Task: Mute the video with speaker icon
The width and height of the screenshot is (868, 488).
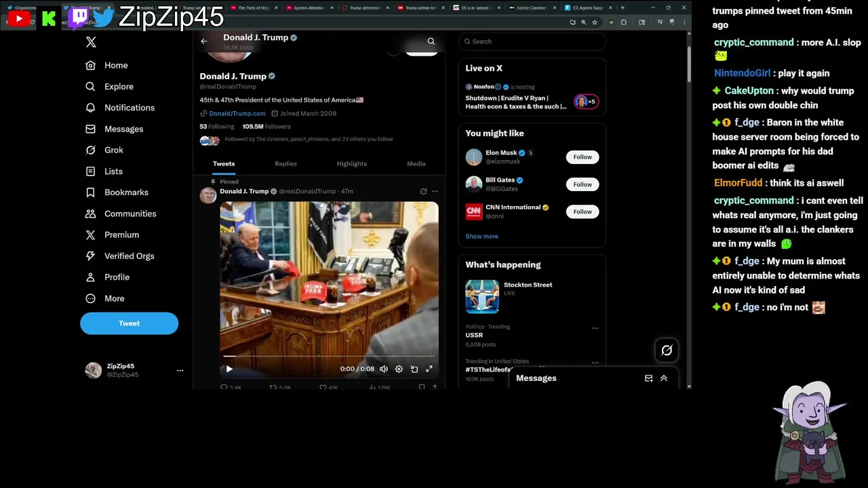Action: pos(384,369)
